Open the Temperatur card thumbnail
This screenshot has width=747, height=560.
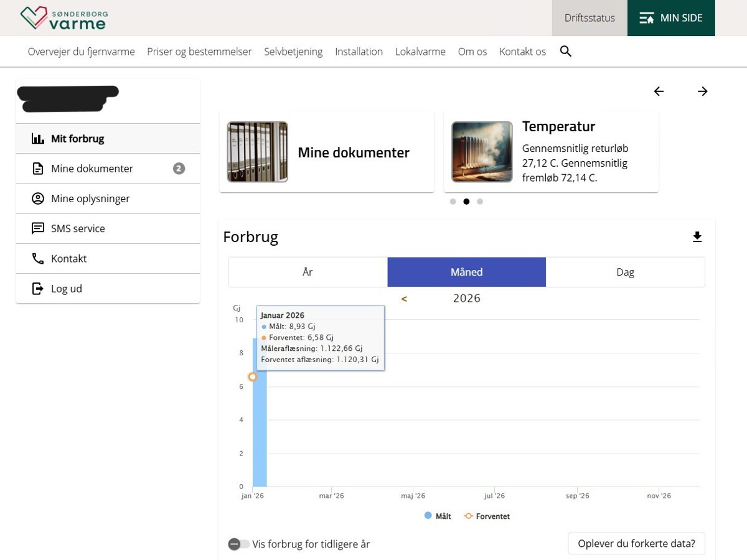click(x=482, y=152)
